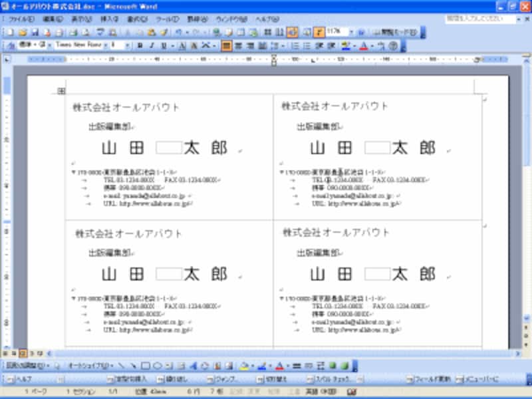Select the Line drawing tool
Viewport: 532px width, 399px height.
click(121, 366)
